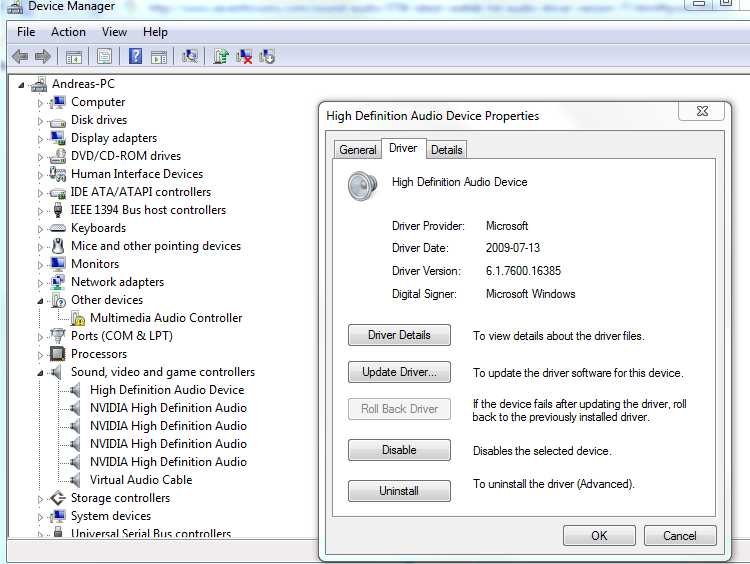The width and height of the screenshot is (750, 564).
Task: Expand the Computer category
Action: [x=40, y=103]
